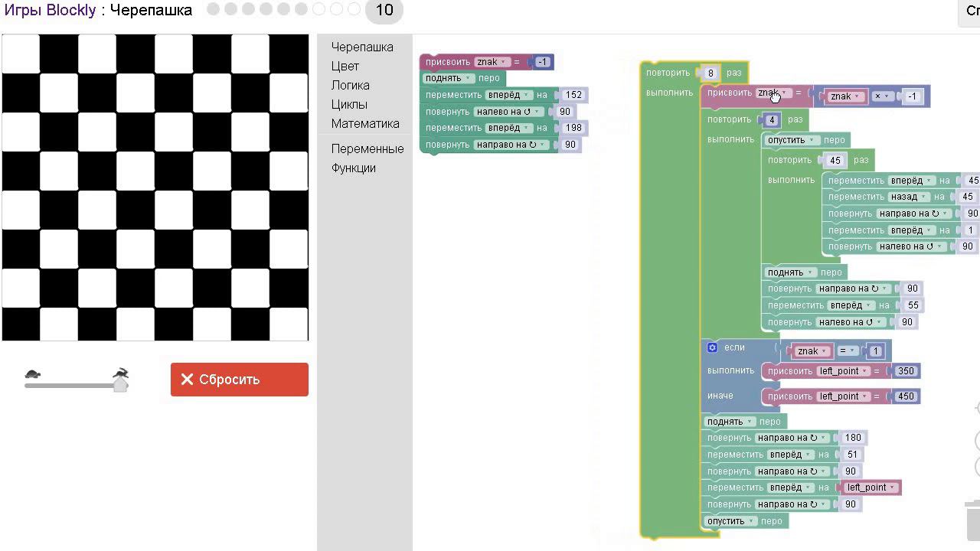Open поднять pen dropdown in the standalone stack
Screen dimensions: 980x551
(448, 78)
